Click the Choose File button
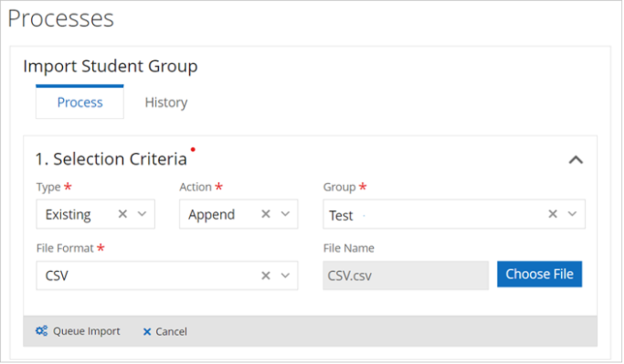Image resolution: width=624 pixels, height=364 pixels. click(x=539, y=274)
